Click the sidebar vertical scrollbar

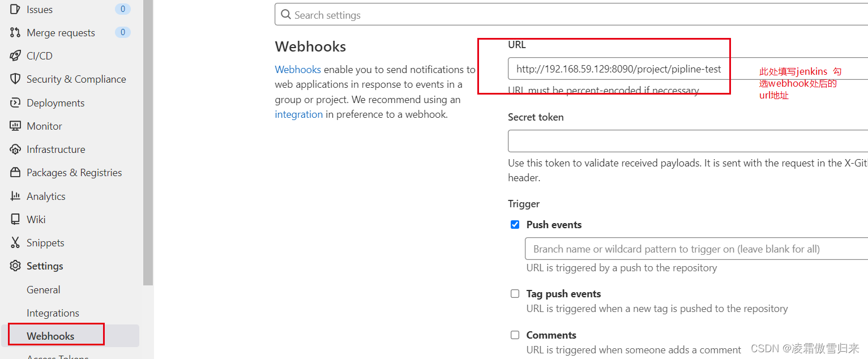tap(148, 142)
